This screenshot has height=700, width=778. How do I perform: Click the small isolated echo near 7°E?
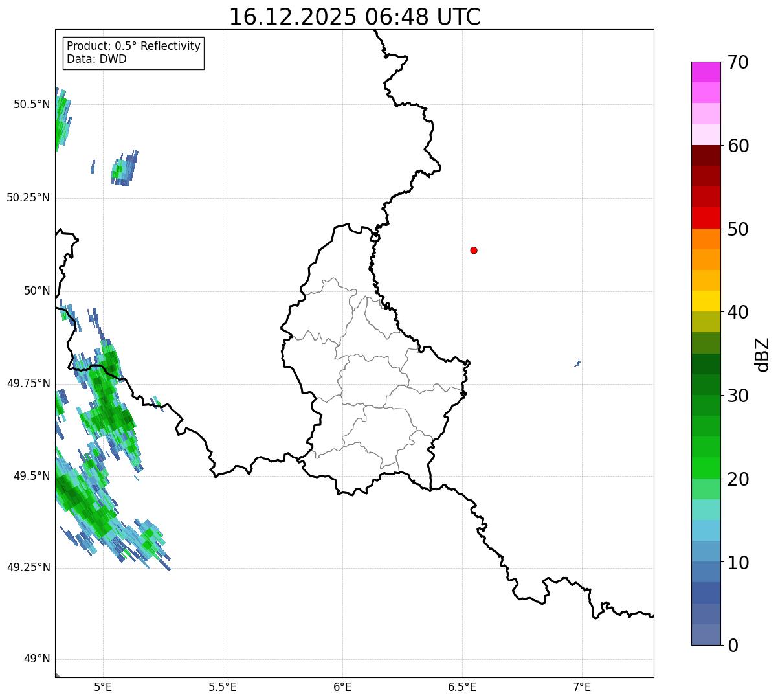coord(577,364)
